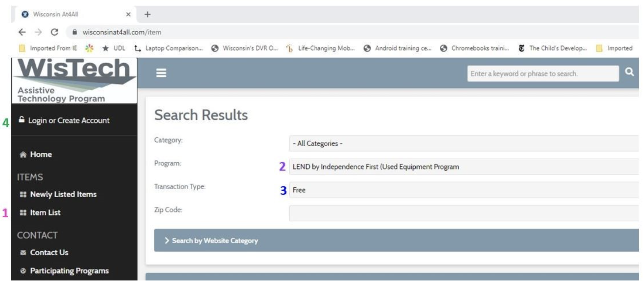This screenshot has width=644, height=281.
Task: Click the keyword search field
Action: pyautogui.click(x=543, y=73)
